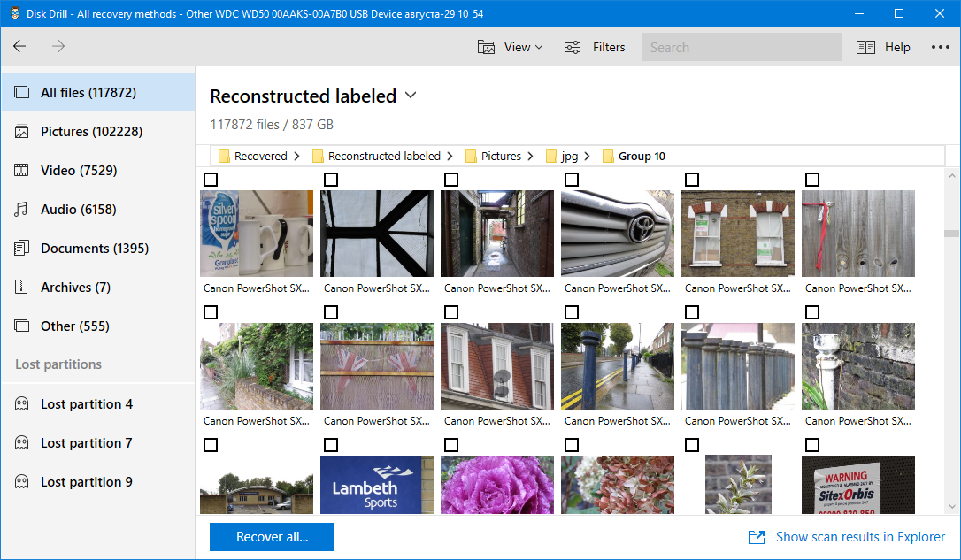Expand chevron after Recovered in breadcrumb
Image resolution: width=961 pixels, height=560 pixels.
click(x=296, y=156)
